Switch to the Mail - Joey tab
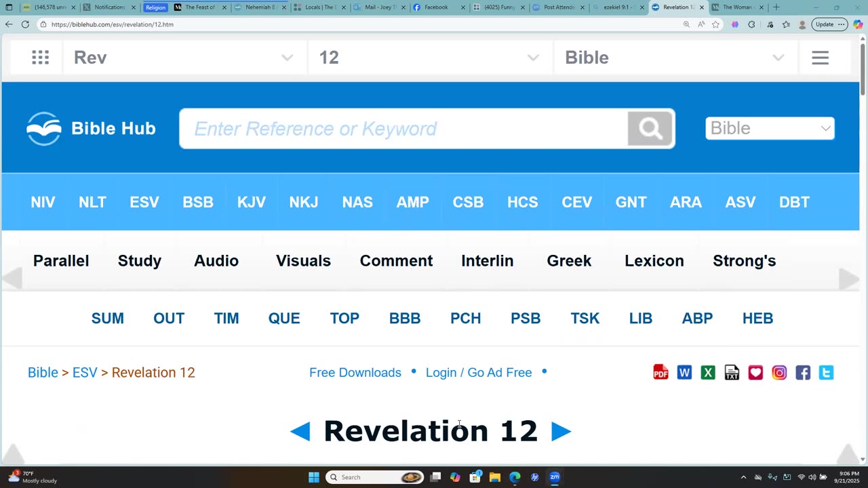The image size is (868, 488). click(x=378, y=7)
